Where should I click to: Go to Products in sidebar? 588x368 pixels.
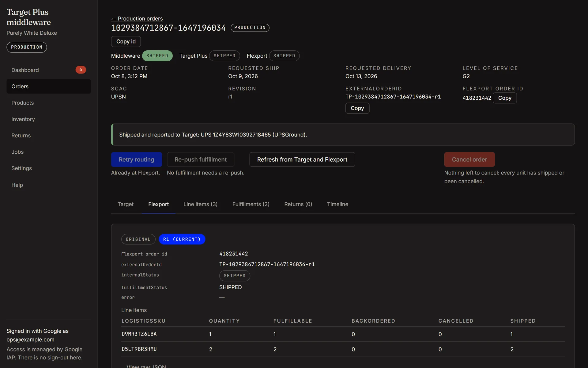pyautogui.click(x=49, y=103)
